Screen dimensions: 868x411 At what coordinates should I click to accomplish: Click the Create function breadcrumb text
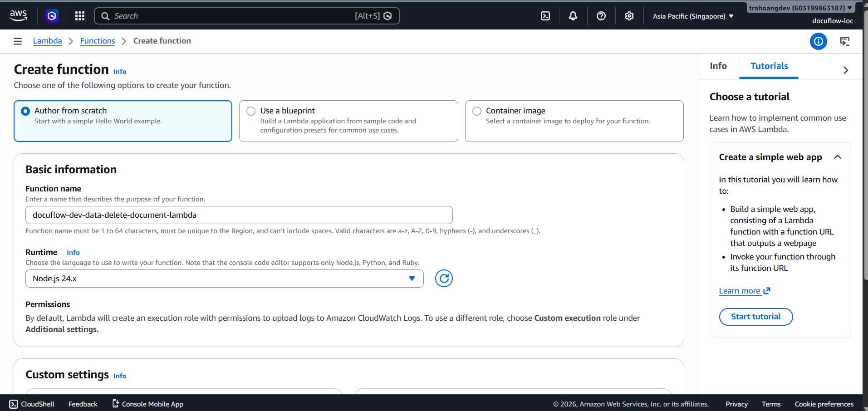pyautogui.click(x=162, y=41)
